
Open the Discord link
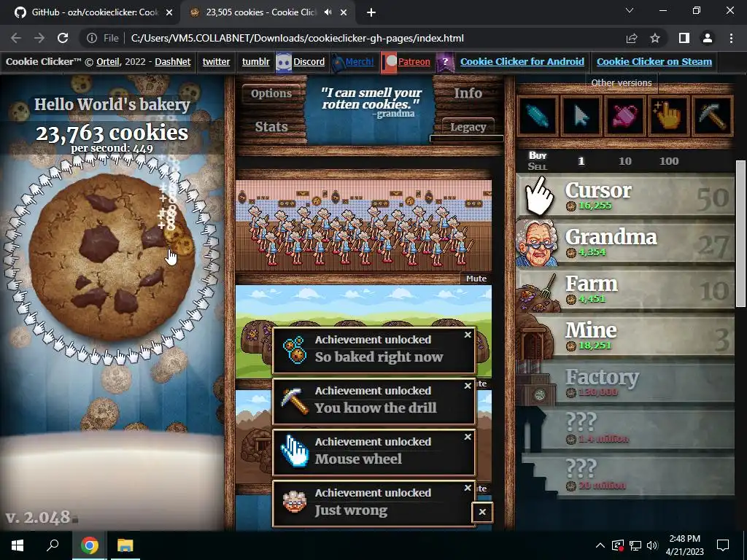click(309, 61)
